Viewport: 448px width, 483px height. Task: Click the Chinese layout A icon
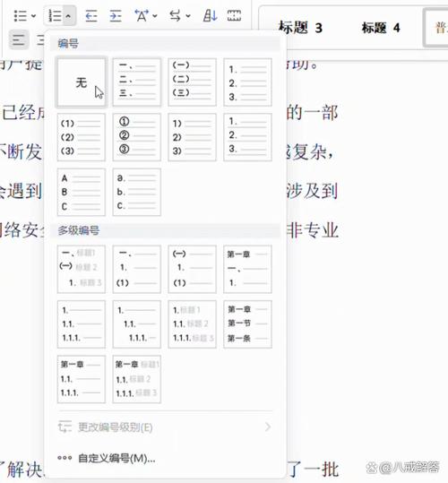coord(142,16)
